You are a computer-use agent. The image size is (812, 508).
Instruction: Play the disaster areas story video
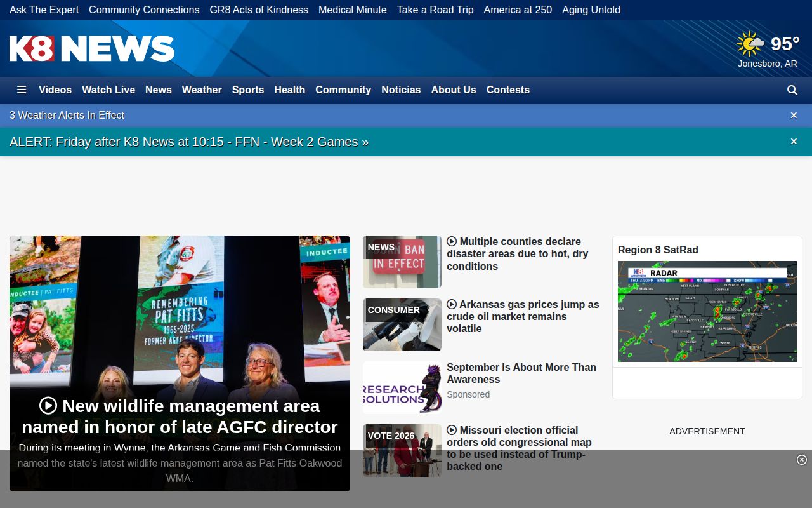[452, 241]
